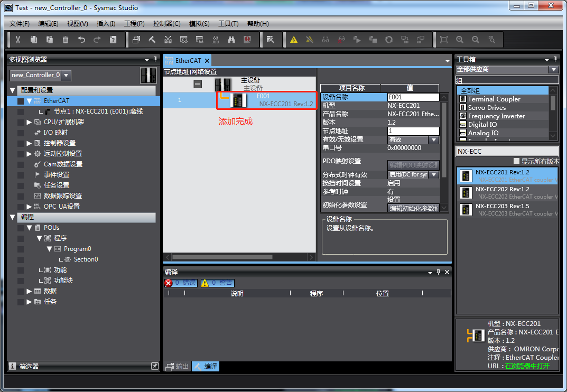Open the 全部供应商 vendor dropdown
The image size is (567, 392).
pos(553,69)
